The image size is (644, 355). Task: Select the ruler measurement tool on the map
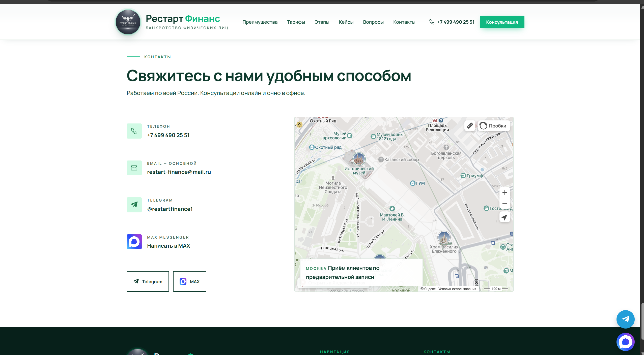click(x=470, y=125)
